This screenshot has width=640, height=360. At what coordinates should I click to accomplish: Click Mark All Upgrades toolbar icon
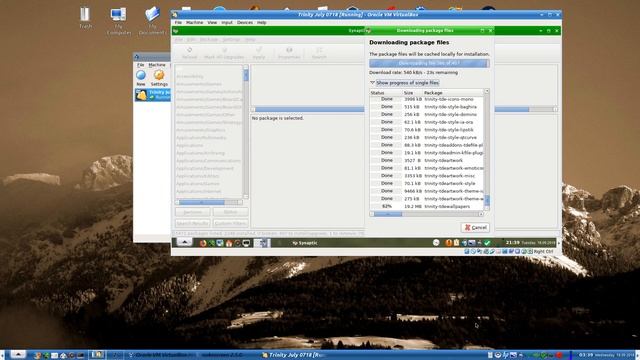tap(224, 53)
